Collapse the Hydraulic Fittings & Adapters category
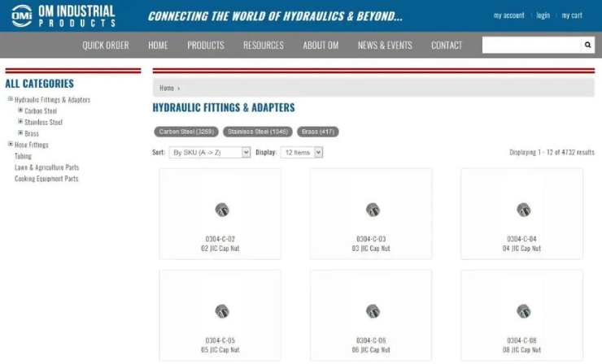The image size is (602, 364). click(11, 99)
